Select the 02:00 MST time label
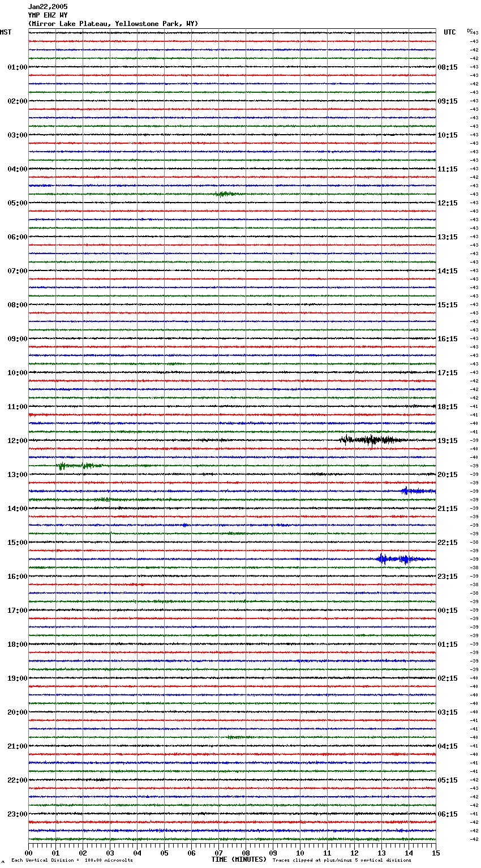Screen dimensions: 481x868 18,101
